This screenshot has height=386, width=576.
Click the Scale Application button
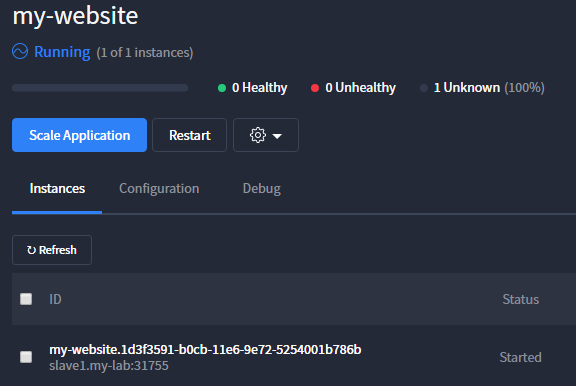coord(79,135)
